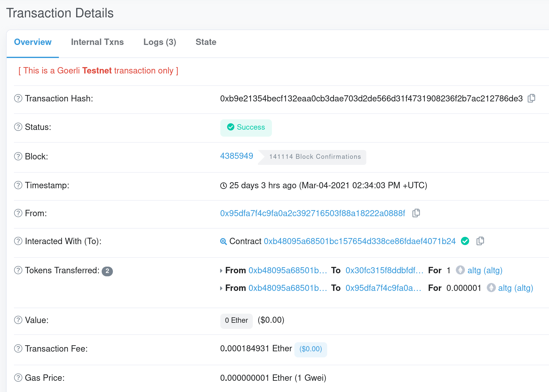Screen dimensions: 549x392
Task: Click Gas Price help question icon
Action: 18,378
